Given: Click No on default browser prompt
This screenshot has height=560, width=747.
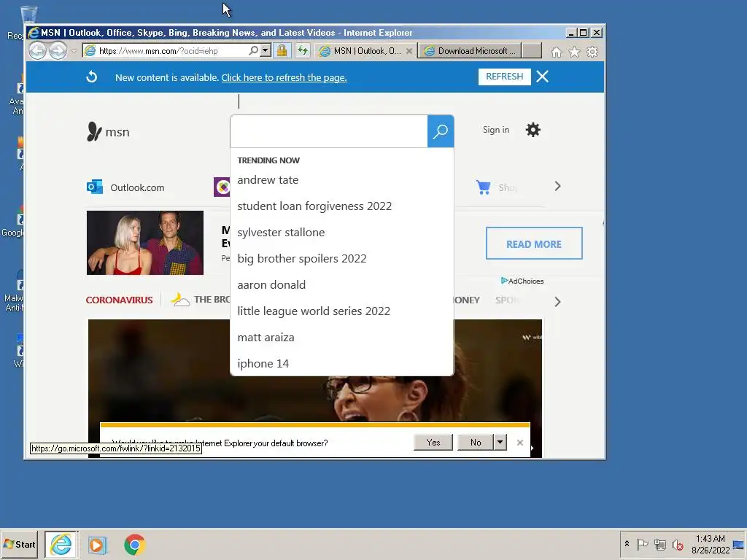Looking at the screenshot, I should [x=476, y=443].
